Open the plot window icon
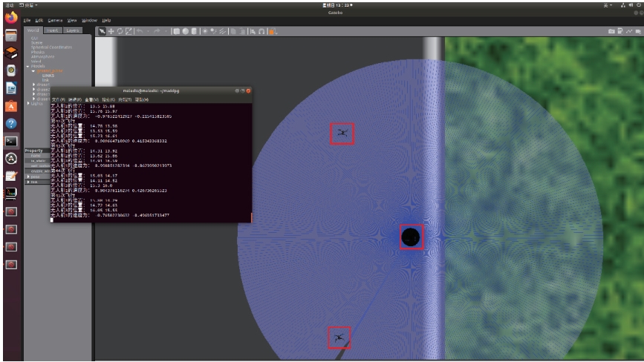The image size is (644, 362). [x=629, y=31]
